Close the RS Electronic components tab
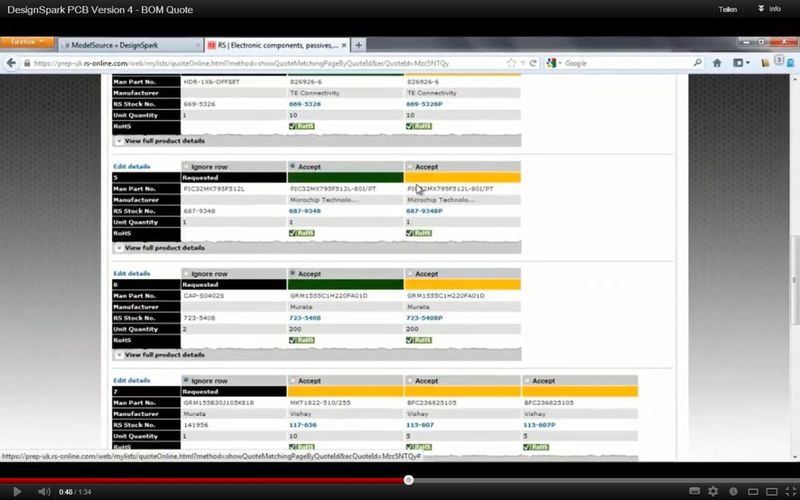This screenshot has height=500, width=800. pos(344,45)
